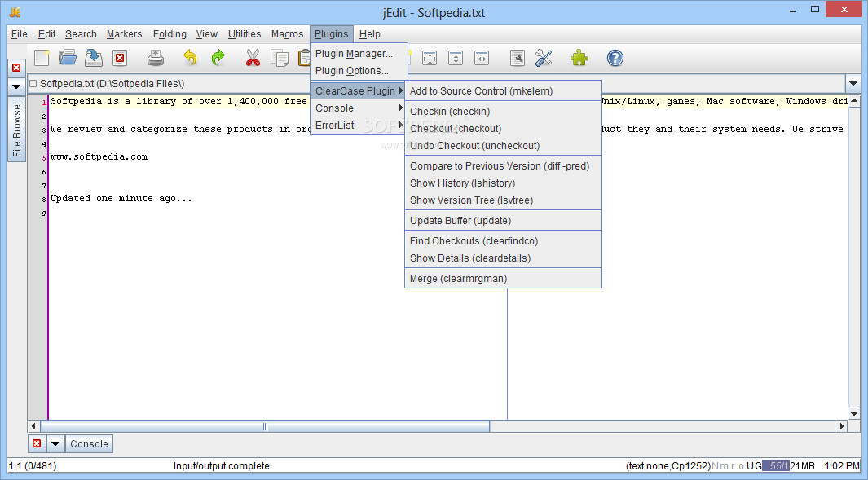Click the (text,none,Cp1252) status entry
This screenshot has width=868, height=480.
coord(668,465)
